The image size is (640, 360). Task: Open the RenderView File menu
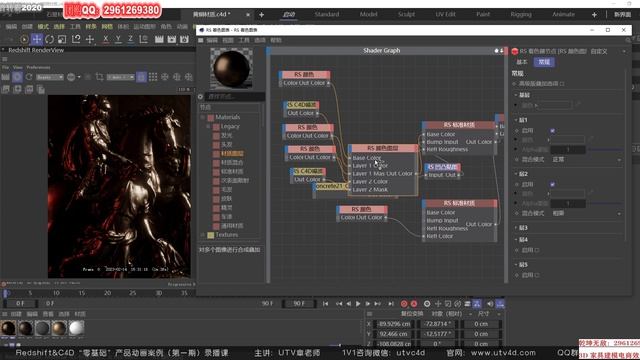[5, 67]
